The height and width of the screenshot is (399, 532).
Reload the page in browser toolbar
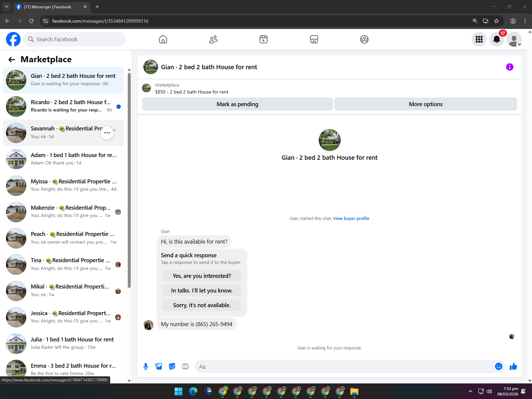(31, 21)
